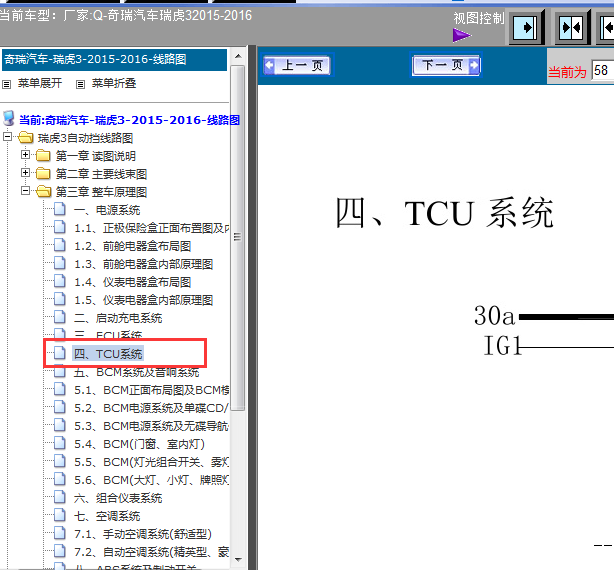Expand 第二章 主要线束图 folder
The image size is (614, 570).
[x=25, y=173]
